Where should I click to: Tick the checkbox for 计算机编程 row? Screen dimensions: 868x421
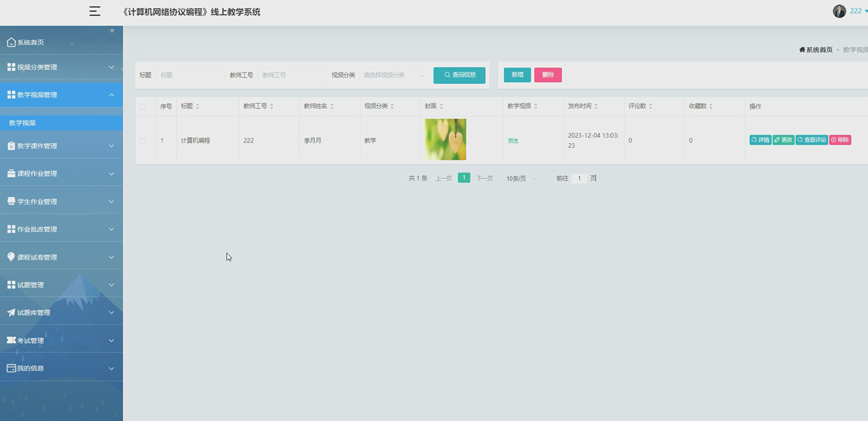click(143, 141)
